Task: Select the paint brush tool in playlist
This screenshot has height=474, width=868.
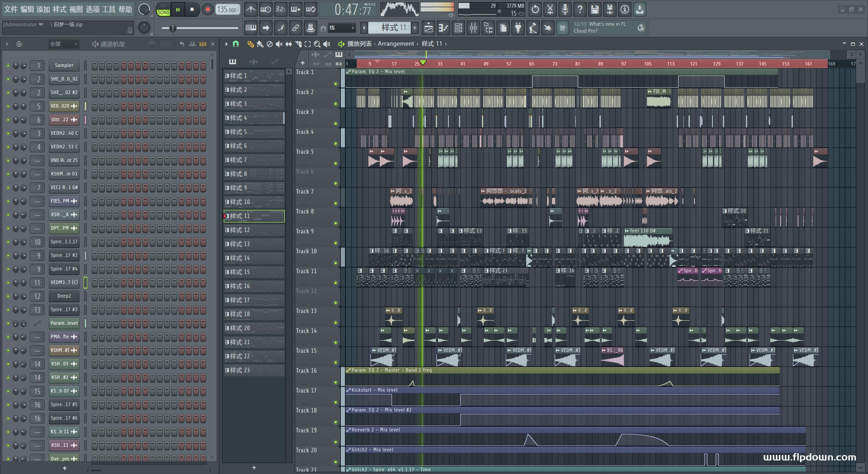Action: 260,44
